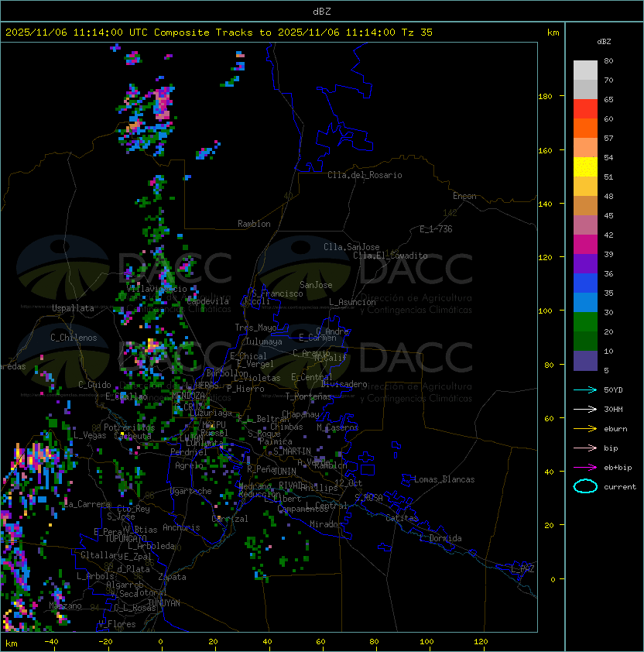Click the 2025/11/06 11:14:00 UTC timestamp header
This screenshot has height=652, width=644.
tap(76, 33)
